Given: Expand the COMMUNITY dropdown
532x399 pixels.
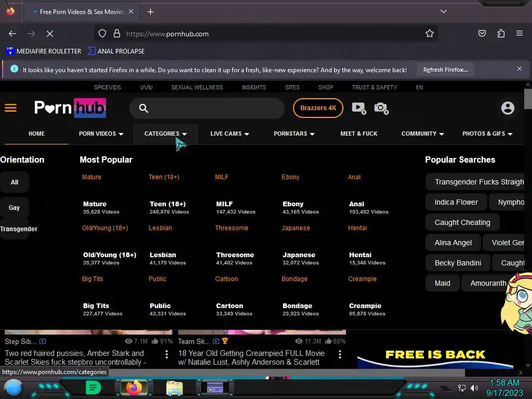Looking at the screenshot, I should (x=423, y=134).
